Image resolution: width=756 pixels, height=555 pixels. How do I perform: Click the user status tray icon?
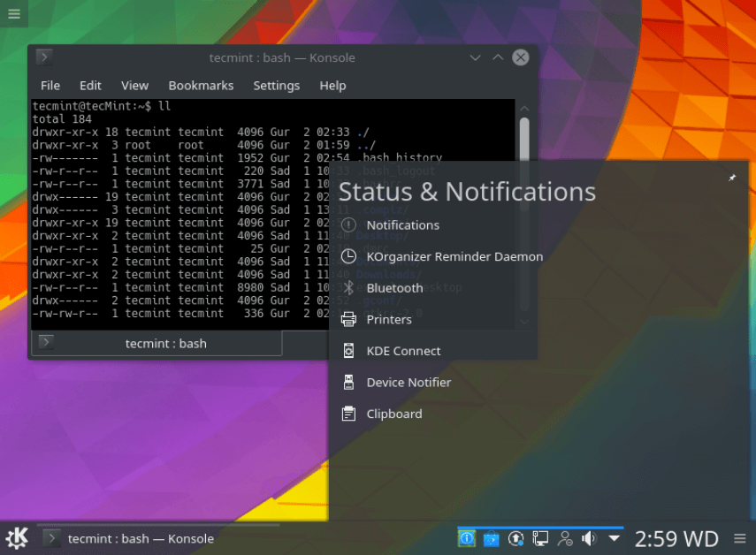565,538
